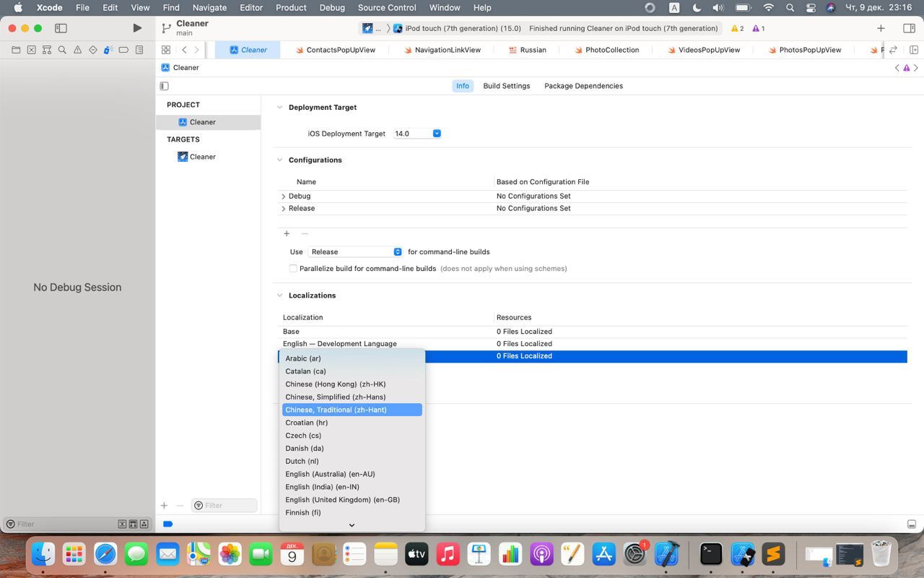
Task: Open editor options swap arrows icon
Action: coord(893,50)
